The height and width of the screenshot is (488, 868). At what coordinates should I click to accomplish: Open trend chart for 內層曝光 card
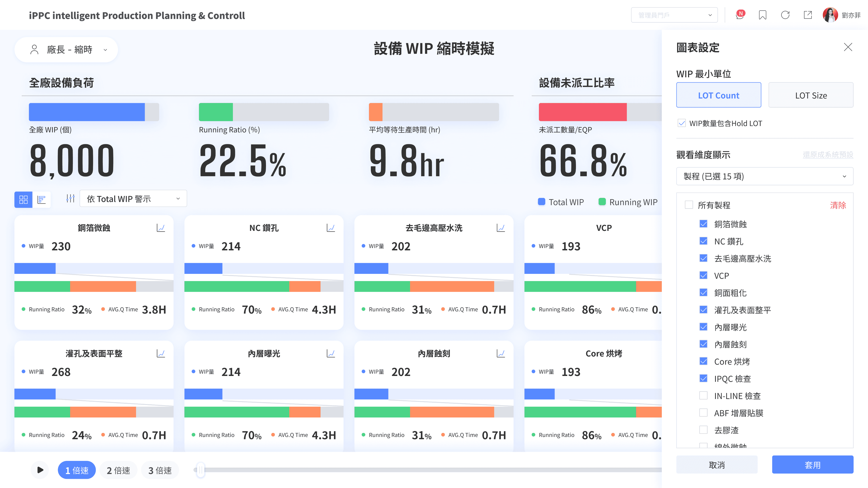point(331,354)
